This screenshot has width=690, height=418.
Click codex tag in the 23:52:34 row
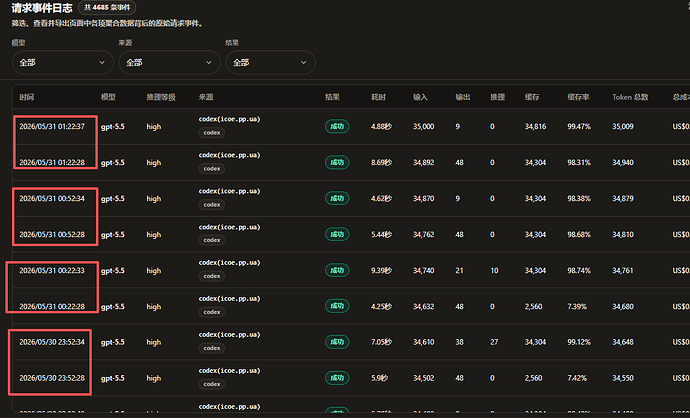pos(212,348)
